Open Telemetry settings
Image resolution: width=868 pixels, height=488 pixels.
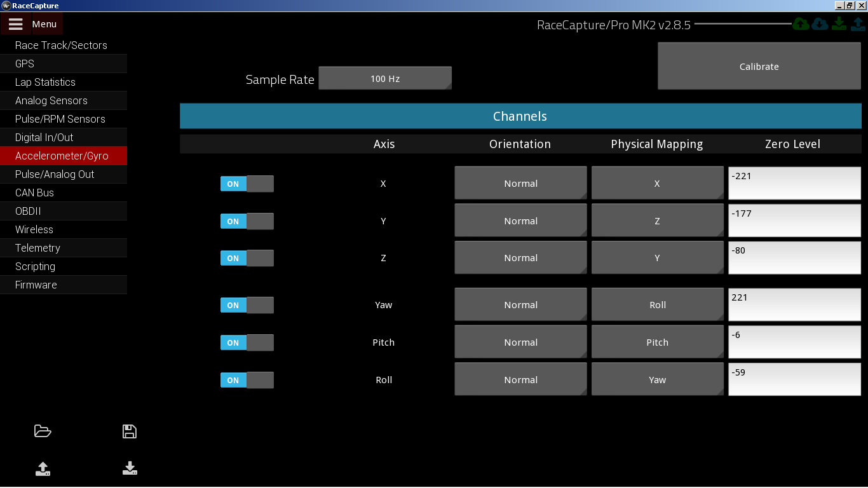pos(64,248)
